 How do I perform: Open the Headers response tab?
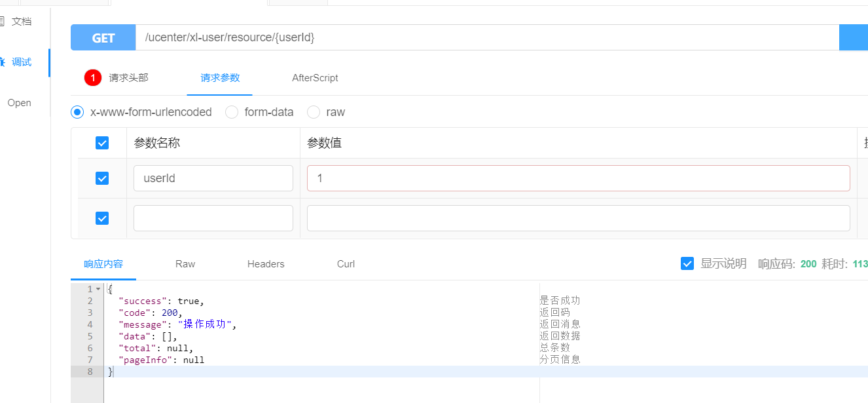266,264
